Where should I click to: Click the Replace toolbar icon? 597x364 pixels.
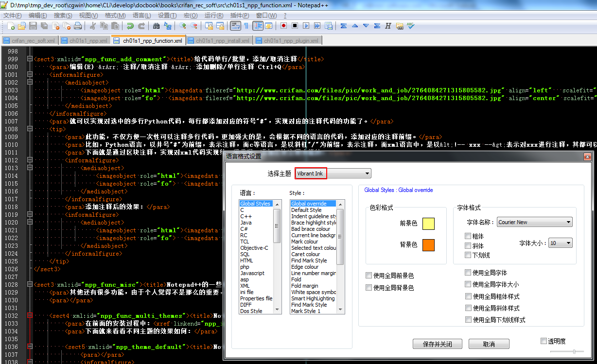click(168, 26)
